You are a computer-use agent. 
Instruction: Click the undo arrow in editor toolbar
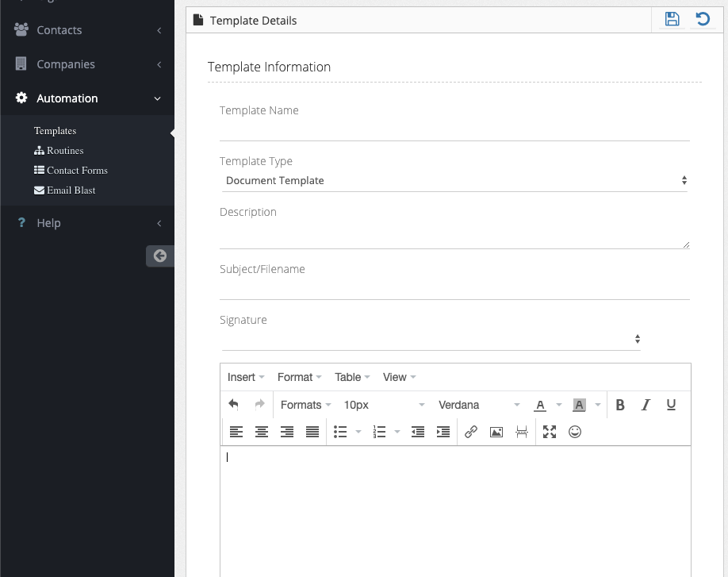[234, 405]
